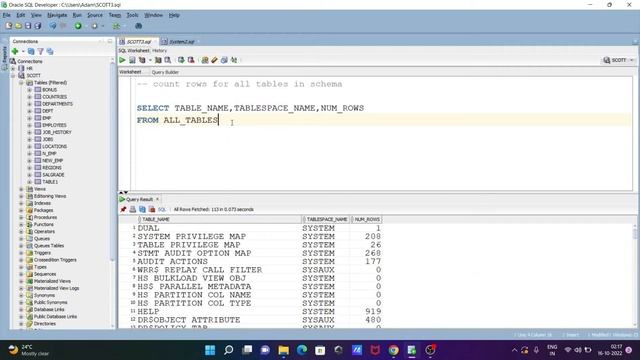Click the Run Script icon
The height and width of the screenshot is (360, 640).
pos(132,60)
